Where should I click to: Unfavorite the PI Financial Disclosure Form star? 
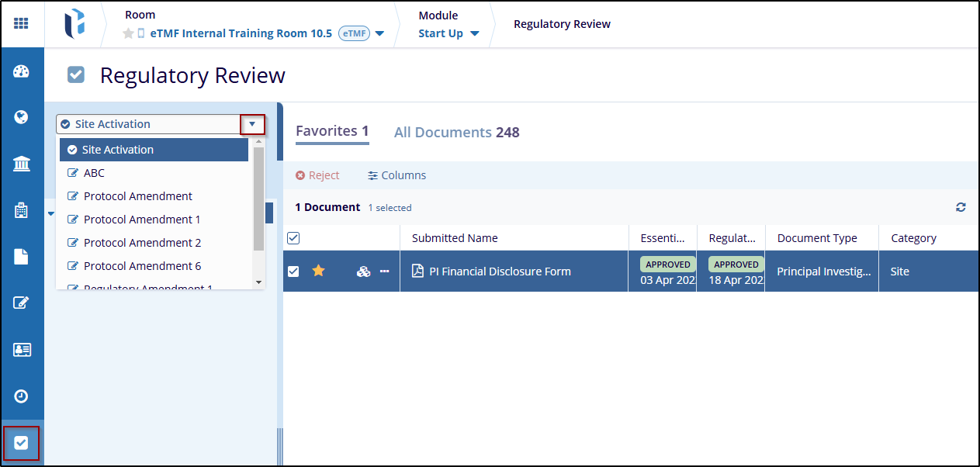click(x=318, y=271)
